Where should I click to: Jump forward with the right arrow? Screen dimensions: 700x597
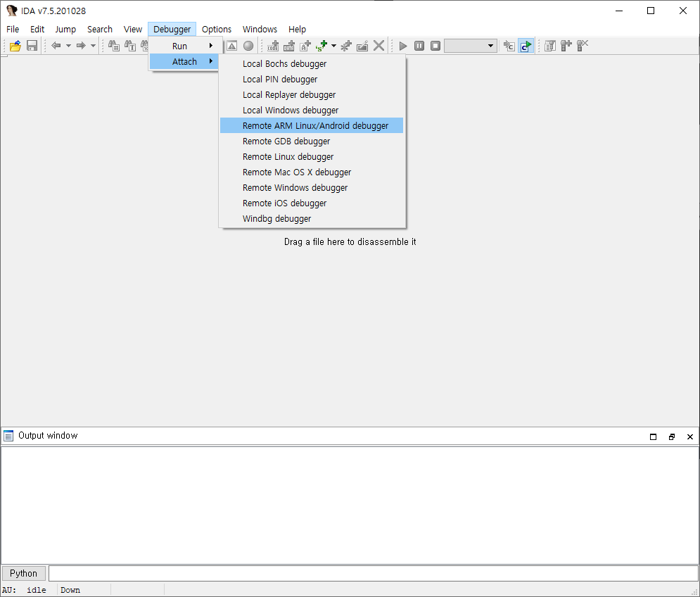pyautogui.click(x=81, y=46)
